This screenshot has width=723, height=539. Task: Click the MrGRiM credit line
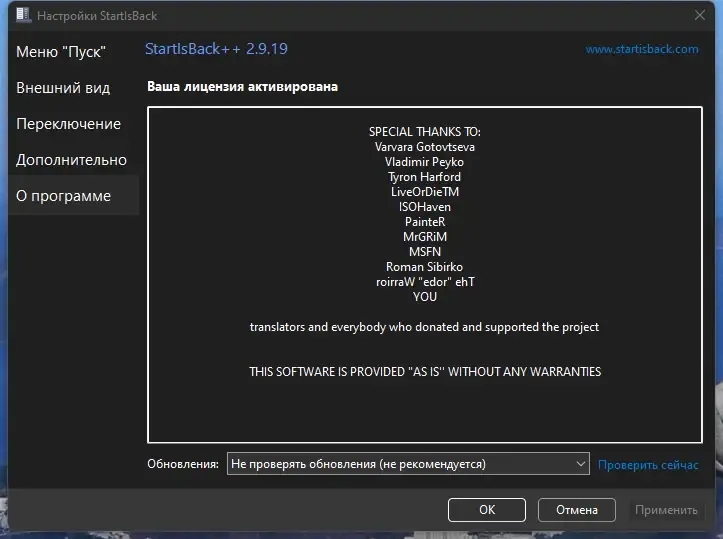point(425,237)
